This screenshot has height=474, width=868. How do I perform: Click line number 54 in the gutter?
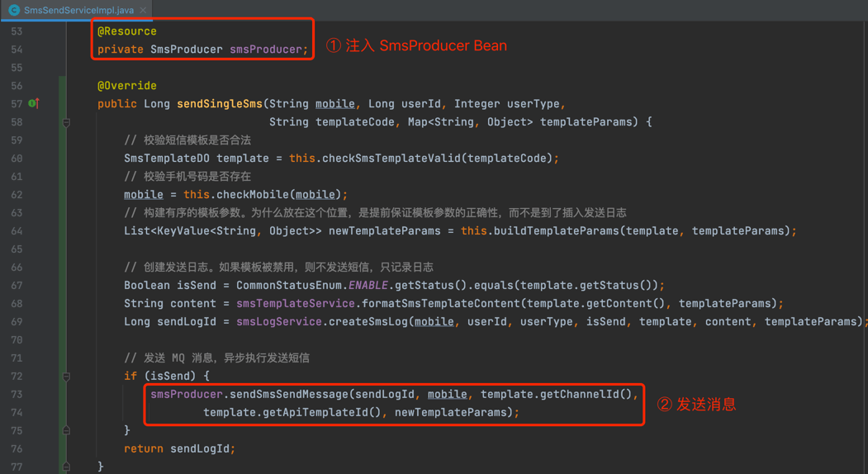(17, 50)
